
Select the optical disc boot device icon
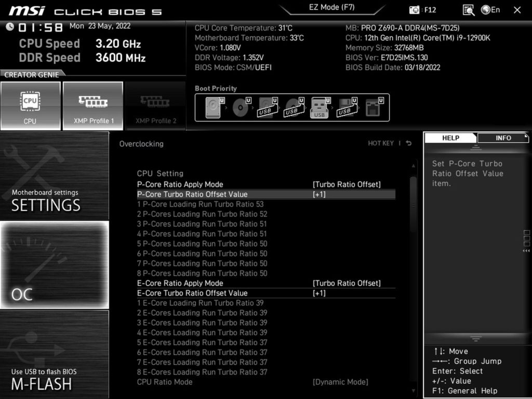pos(241,108)
